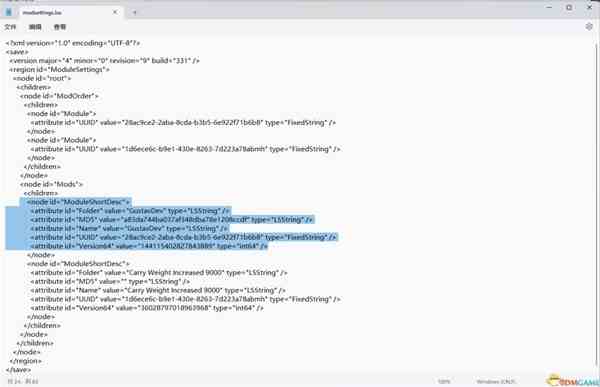Click the highlighted UUID FixedString line
Screen dimensions: 600x387
tap(183, 237)
